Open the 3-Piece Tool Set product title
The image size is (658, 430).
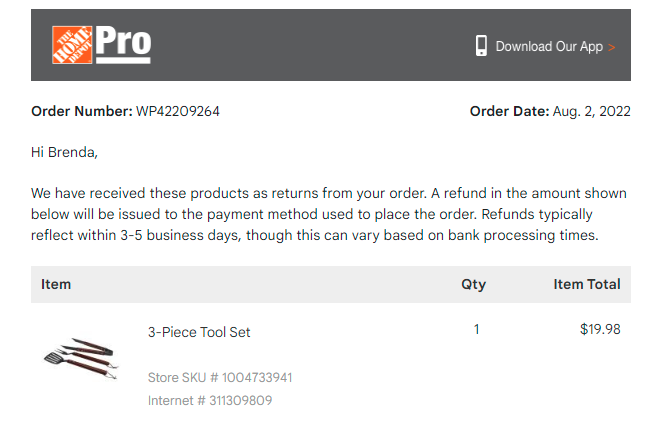coord(199,332)
